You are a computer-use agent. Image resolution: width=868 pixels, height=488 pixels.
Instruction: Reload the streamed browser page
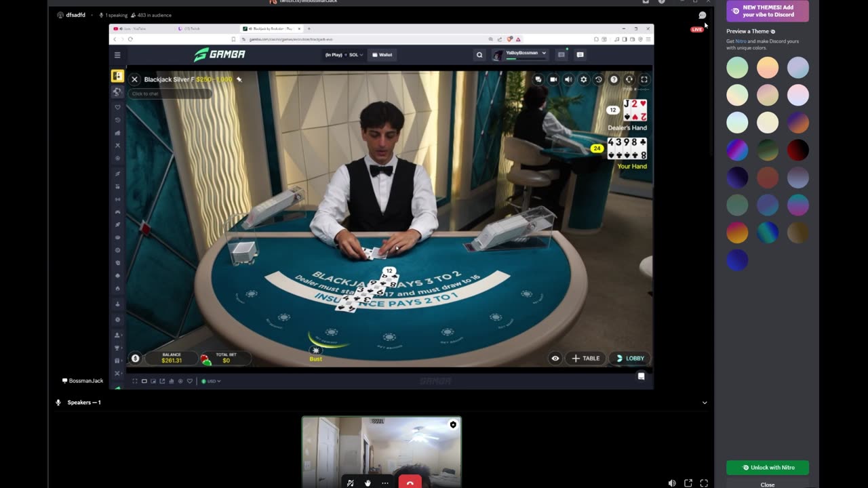[x=130, y=39]
